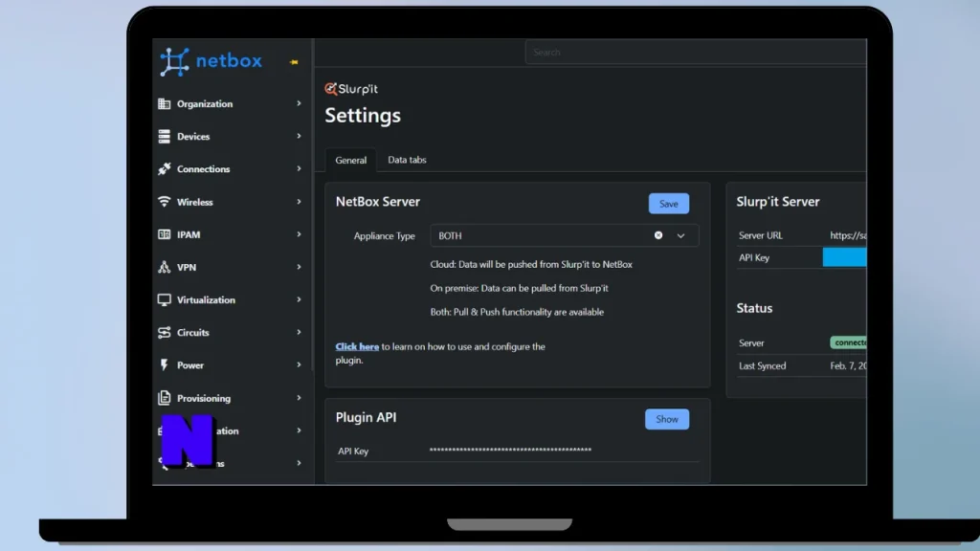Viewport: 980px width, 551px height.
Task: Click the Slurp'it API Key blue field
Action: point(844,257)
